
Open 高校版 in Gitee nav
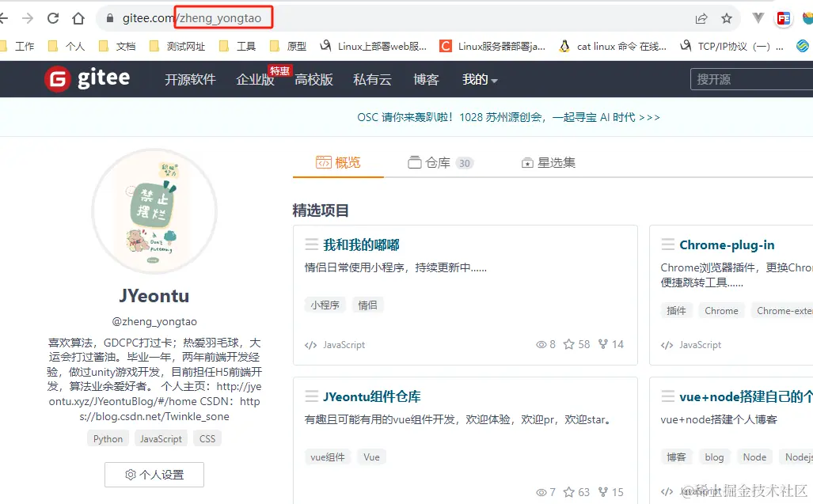[x=313, y=80]
